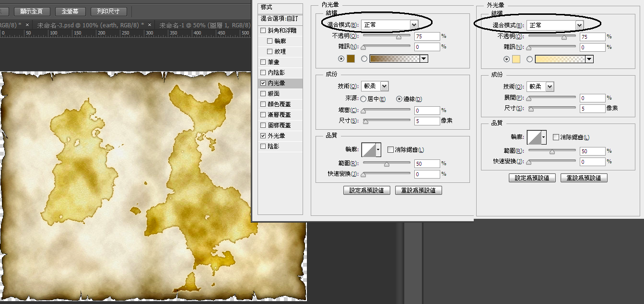The width and height of the screenshot is (644, 304).
Task: Enable the 陰影 drop shadow checkbox
Action: tap(263, 146)
